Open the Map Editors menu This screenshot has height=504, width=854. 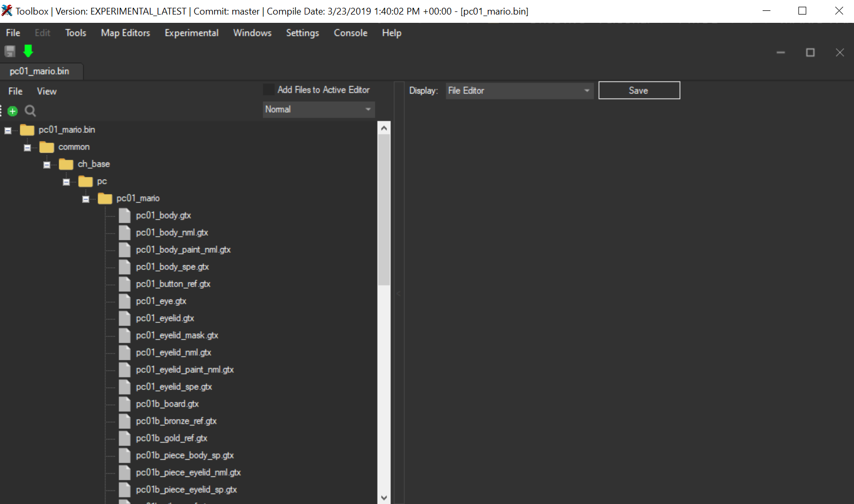pos(126,33)
